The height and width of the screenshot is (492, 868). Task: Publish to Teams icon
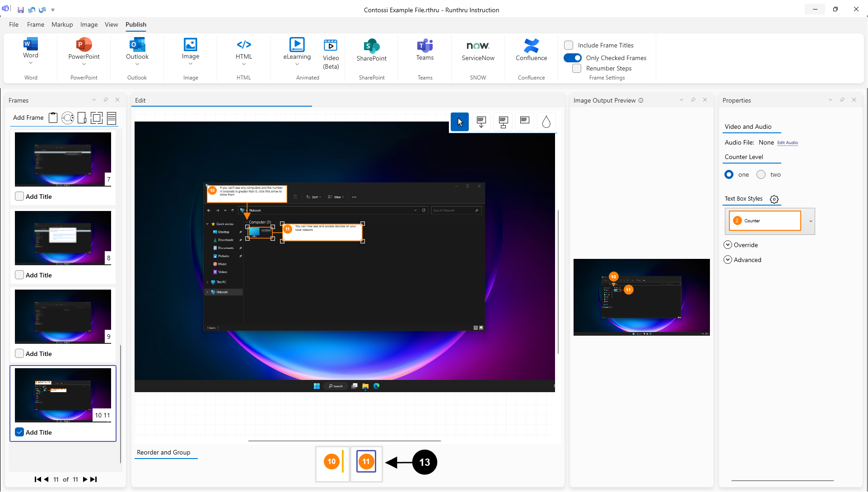coord(425,46)
